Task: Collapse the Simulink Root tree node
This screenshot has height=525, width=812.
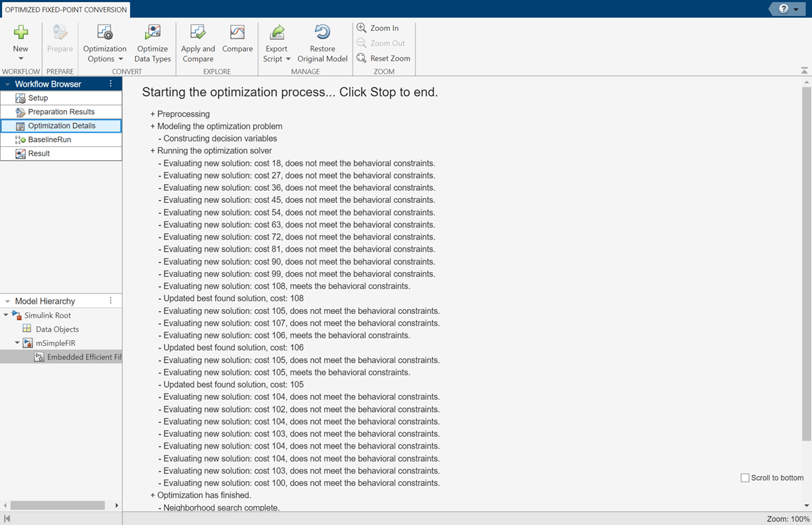Action: (7, 315)
